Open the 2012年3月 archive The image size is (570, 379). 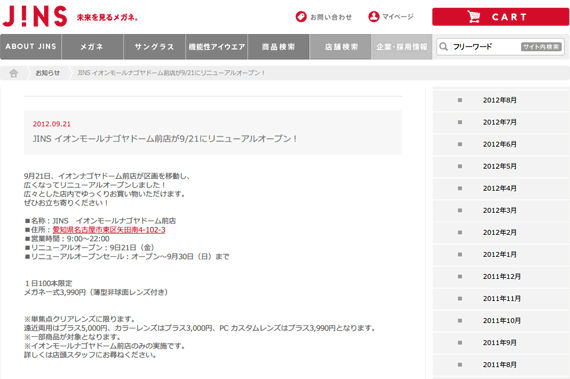pyautogui.click(x=501, y=210)
